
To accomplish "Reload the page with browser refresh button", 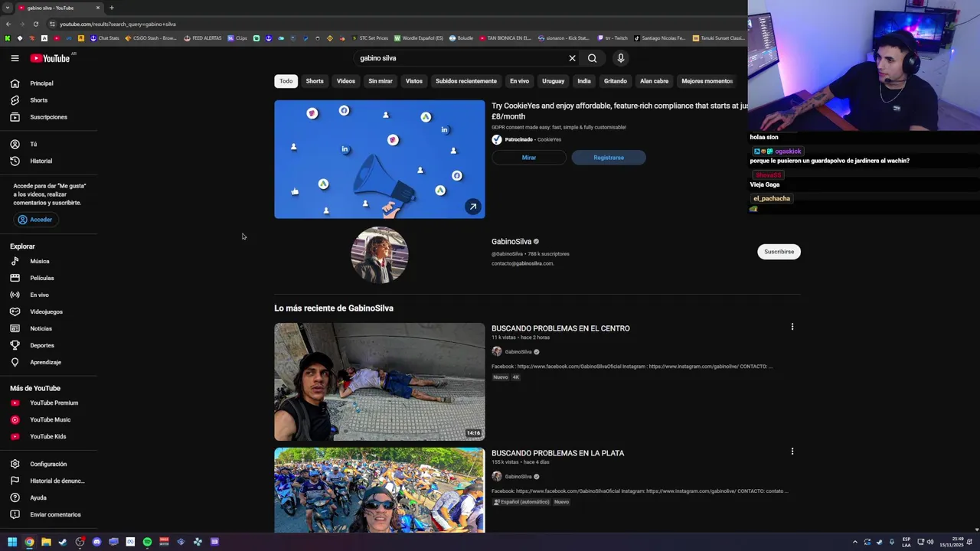I will tap(35, 24).
